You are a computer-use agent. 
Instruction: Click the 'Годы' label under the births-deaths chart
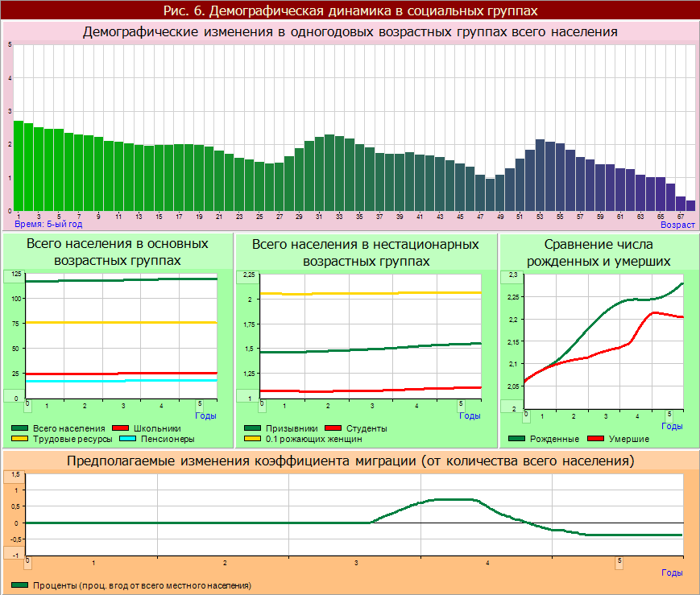(672, 426)
